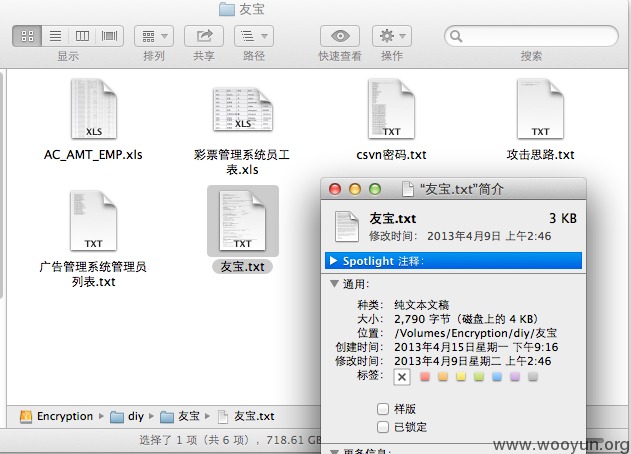631x454 pixels.
Task: Click the 友宝 folder in path bar
Action: [x=180, y=416]
